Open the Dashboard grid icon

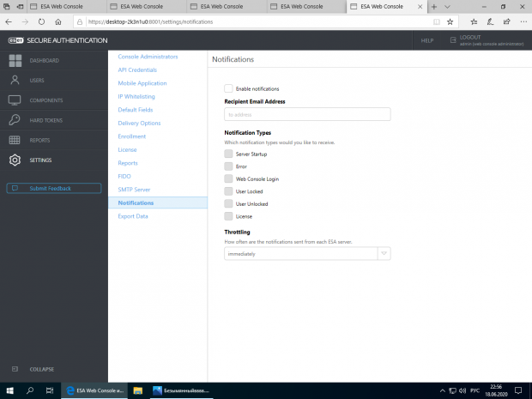[15, 60]
